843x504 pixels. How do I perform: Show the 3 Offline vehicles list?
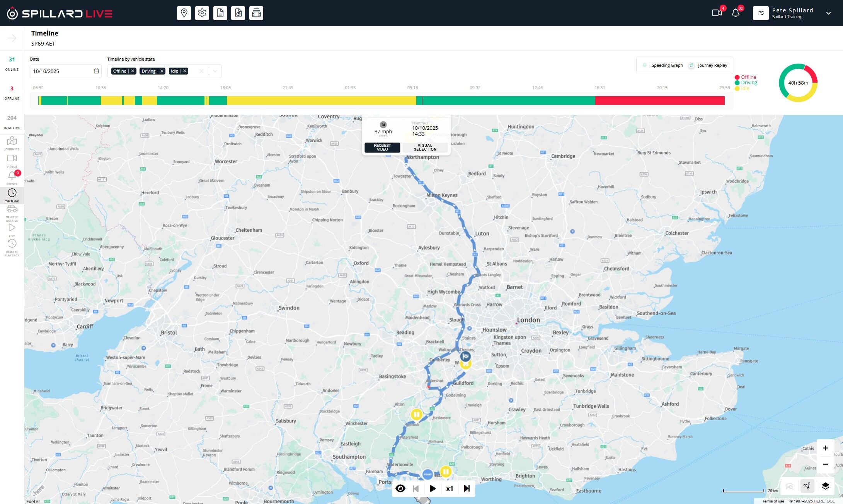[12, 93]
